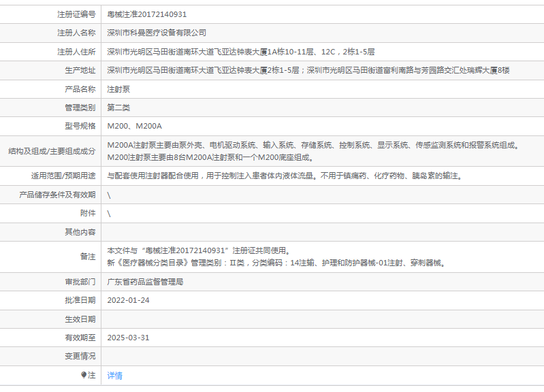Click the 其他内容 label

80,232
